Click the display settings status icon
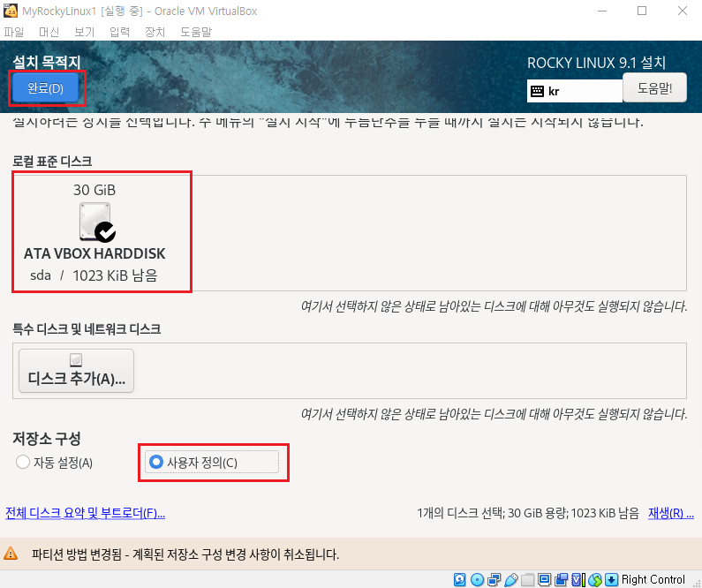The width and height of the screenshot is (702, 588). [x=545, y=579]
